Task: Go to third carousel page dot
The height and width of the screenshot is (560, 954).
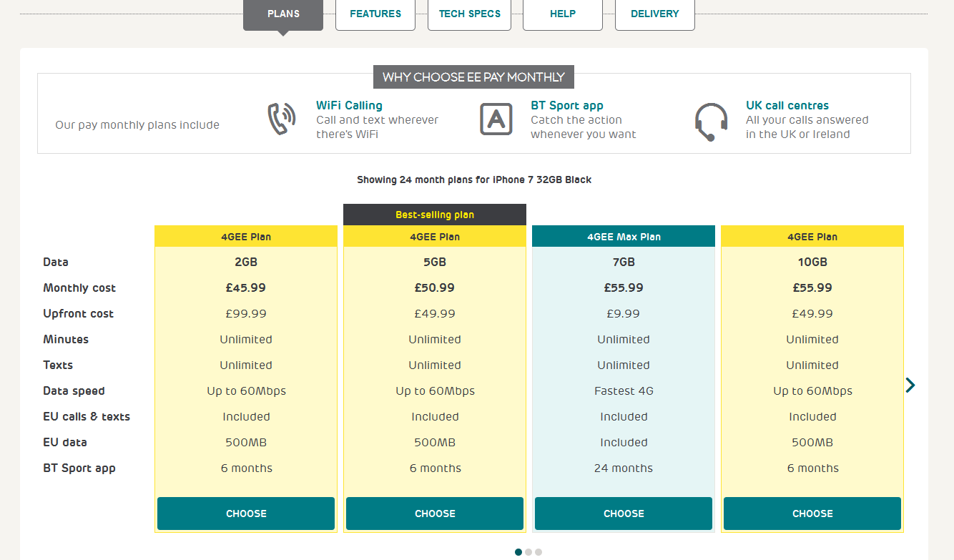Action: point(539,552)
